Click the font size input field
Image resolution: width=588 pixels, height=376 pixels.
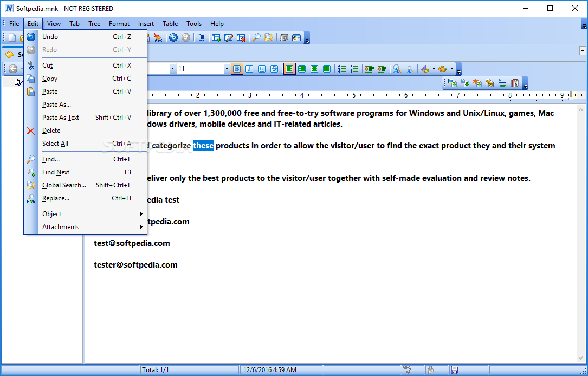pyautogui.click(x=201, y=69)
